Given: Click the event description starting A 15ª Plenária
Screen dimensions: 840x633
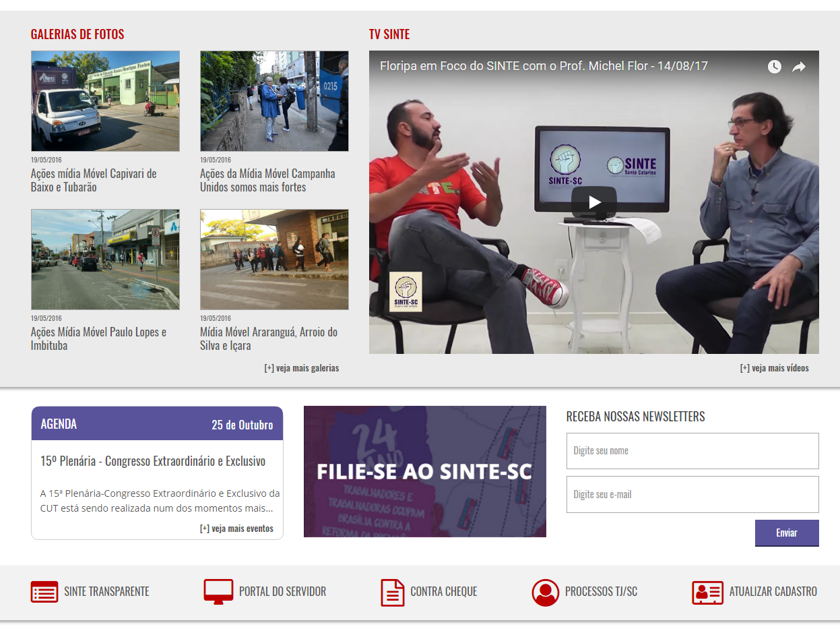Looking at the screenshot, I should [160, 501].
